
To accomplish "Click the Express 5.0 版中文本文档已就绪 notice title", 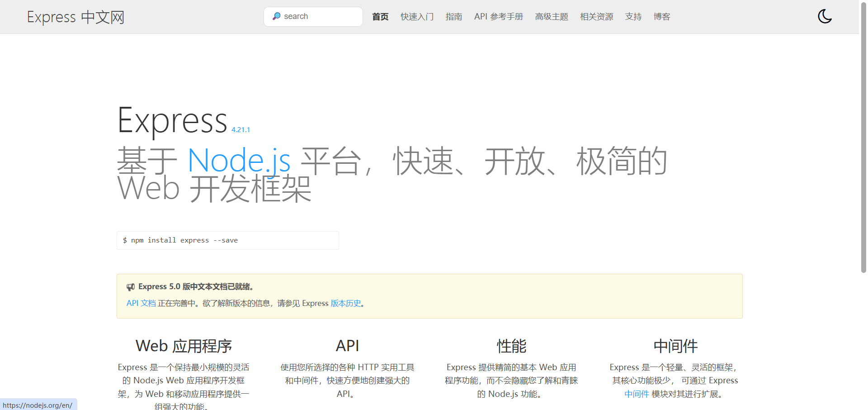I will [x=196, y=287].
